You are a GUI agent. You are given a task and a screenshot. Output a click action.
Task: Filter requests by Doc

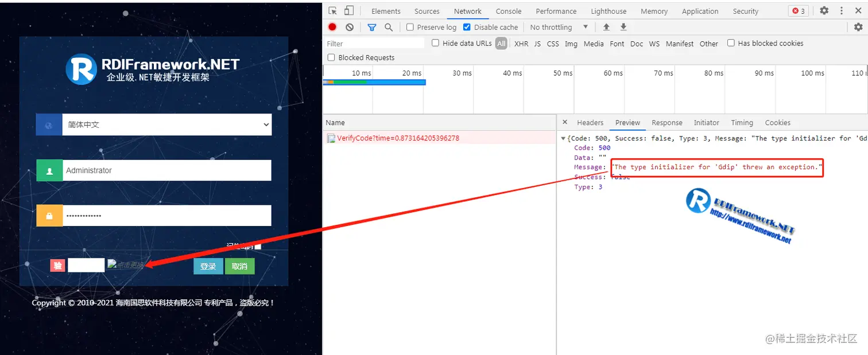(637, 44)
